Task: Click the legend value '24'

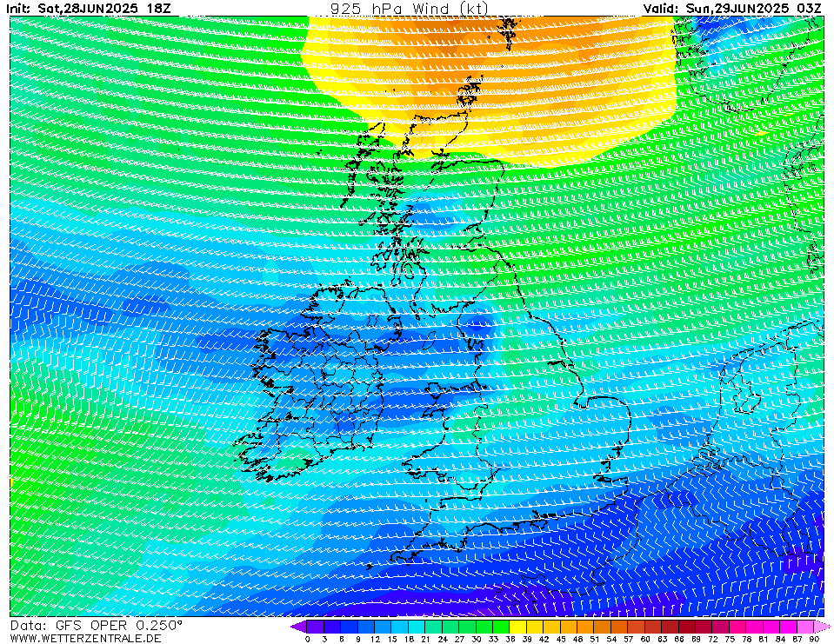Action: (443, 639)
